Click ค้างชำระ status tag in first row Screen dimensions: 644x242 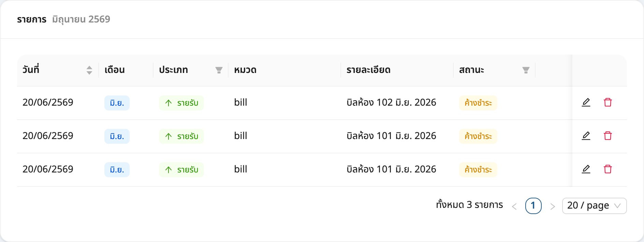[x=478, y=103]
